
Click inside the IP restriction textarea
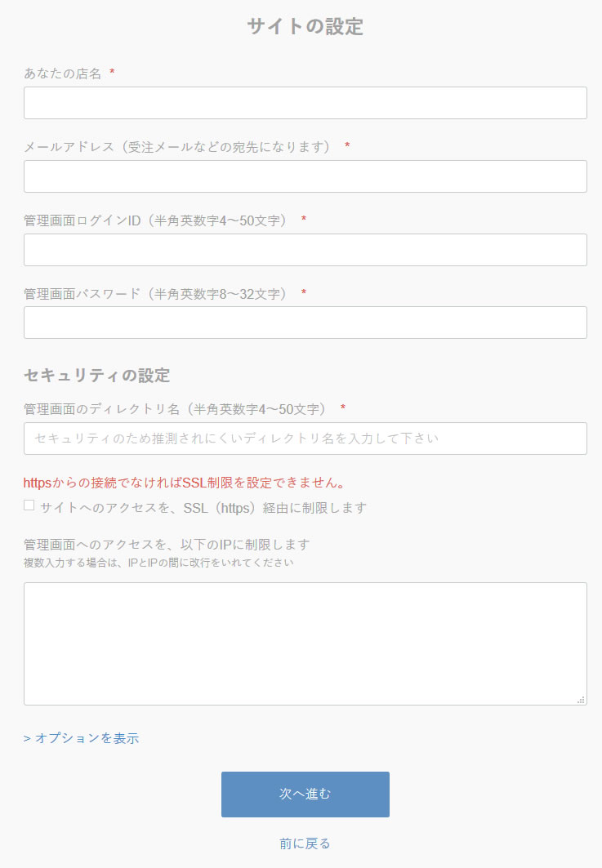[x=305, y=643]
